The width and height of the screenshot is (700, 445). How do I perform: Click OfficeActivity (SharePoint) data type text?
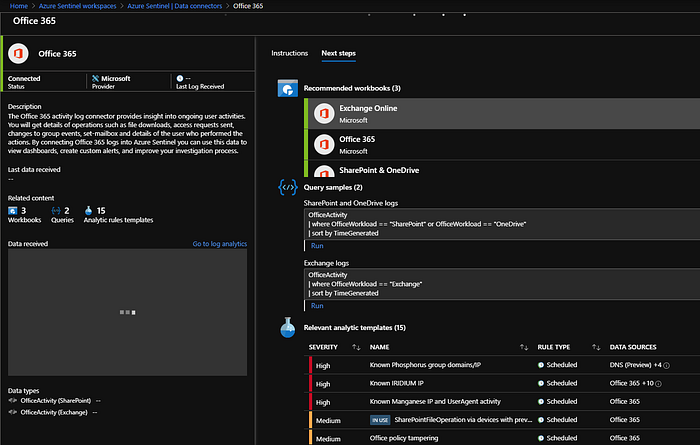coord(56,401)
